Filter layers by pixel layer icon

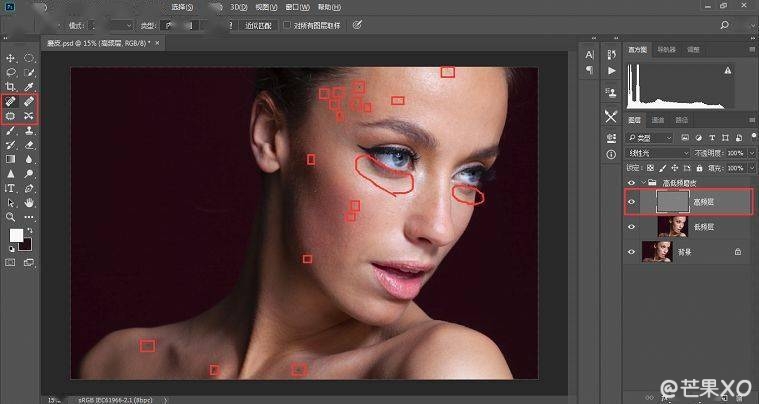click(684, 138)
